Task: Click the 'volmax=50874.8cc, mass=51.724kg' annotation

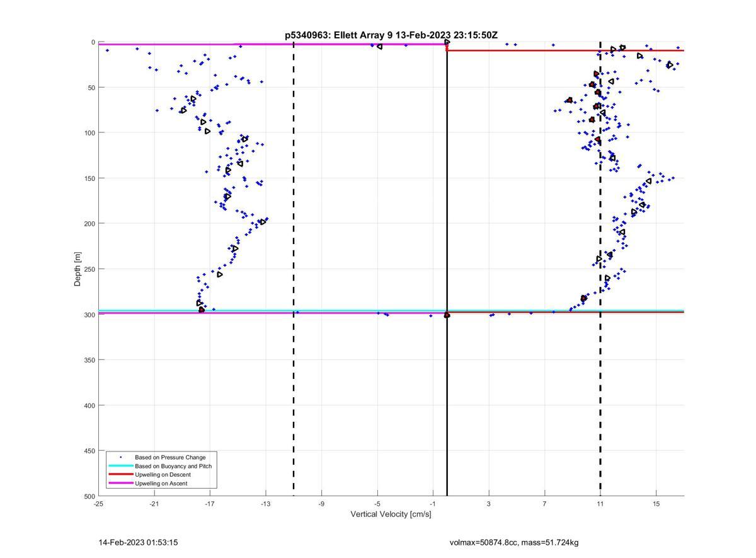Action: pyautogui.click(x=514, y=542)
